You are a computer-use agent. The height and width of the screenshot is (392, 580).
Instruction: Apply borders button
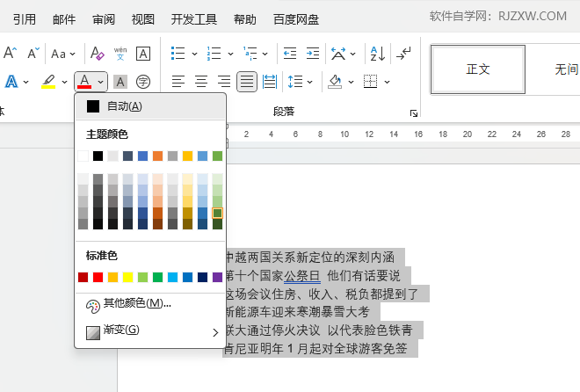pos(370,82)
